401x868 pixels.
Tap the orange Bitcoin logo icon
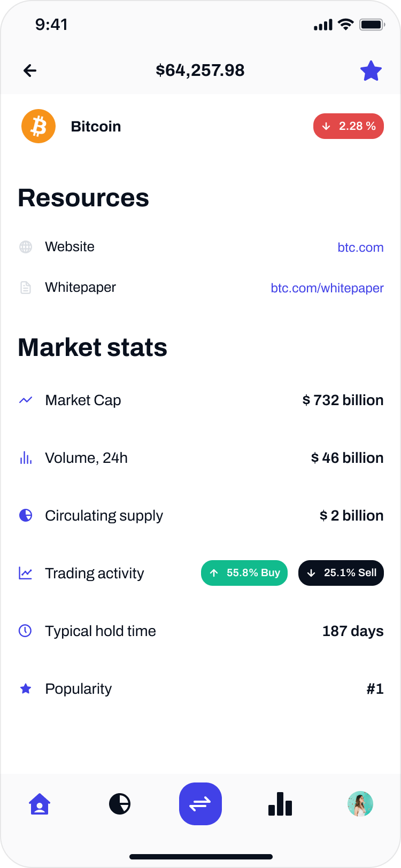(x=38, y=127)
